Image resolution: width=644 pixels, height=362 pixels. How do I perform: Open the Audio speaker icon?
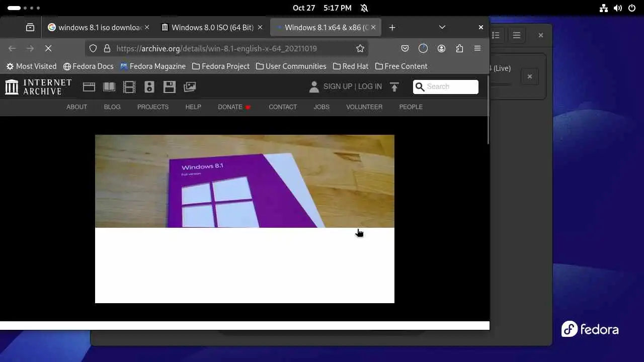pyautogui.click(x=149, y=87)
